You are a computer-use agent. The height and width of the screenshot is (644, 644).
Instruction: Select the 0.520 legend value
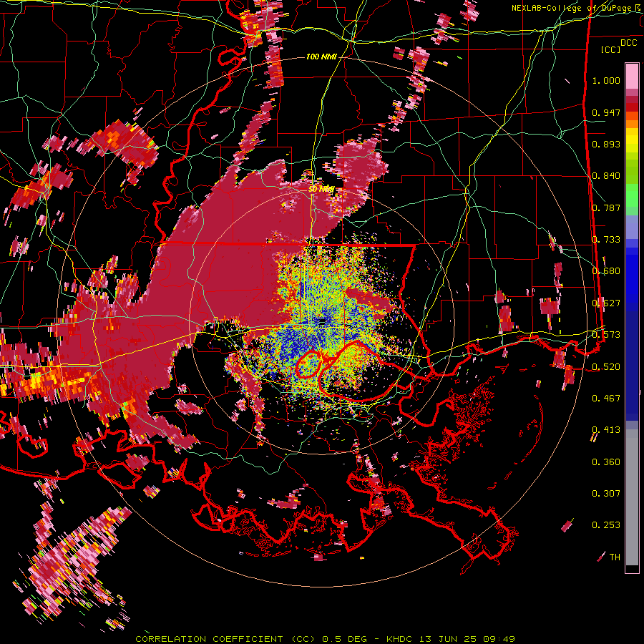[606, 366]
